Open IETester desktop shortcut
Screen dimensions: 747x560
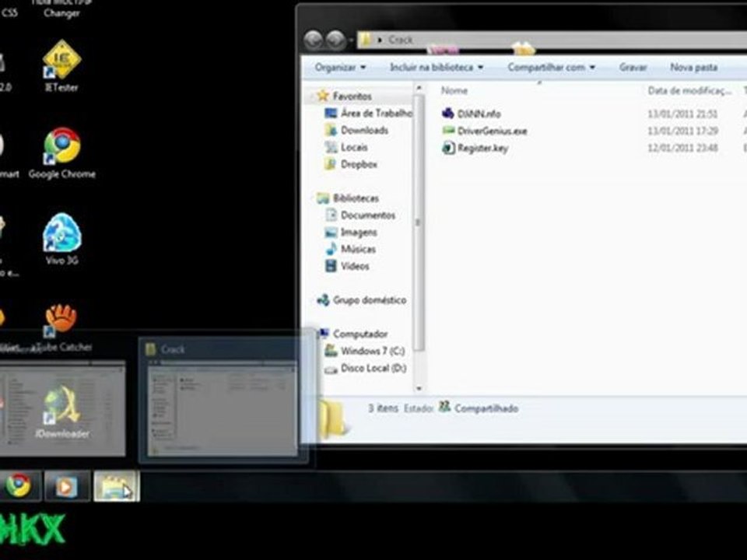[62, 65]
